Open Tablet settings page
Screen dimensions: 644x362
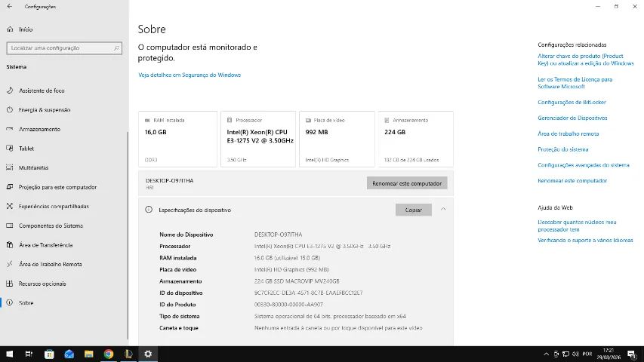pos(26,148)
